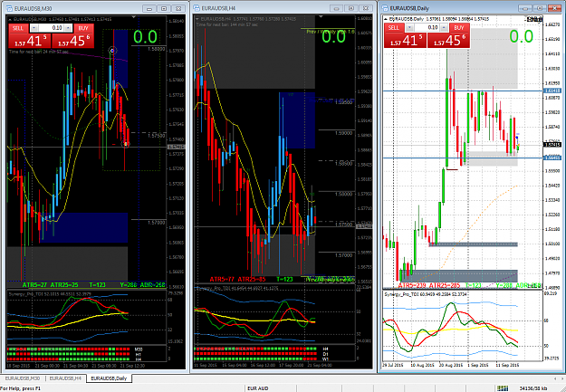Click the EUR AUD profile in status bar
Viewport: 566px width, 392px height.
(258, 388)
